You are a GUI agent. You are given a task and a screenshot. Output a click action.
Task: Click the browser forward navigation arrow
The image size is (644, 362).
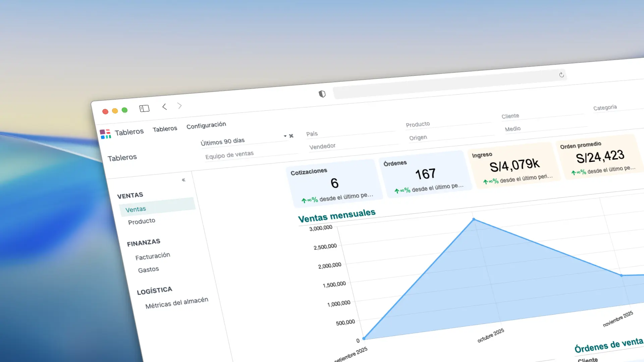click(180, 106)
